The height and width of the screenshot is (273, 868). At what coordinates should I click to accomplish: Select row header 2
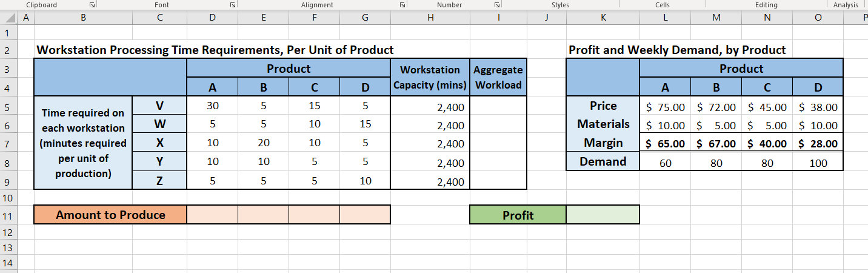click(8, 50)
